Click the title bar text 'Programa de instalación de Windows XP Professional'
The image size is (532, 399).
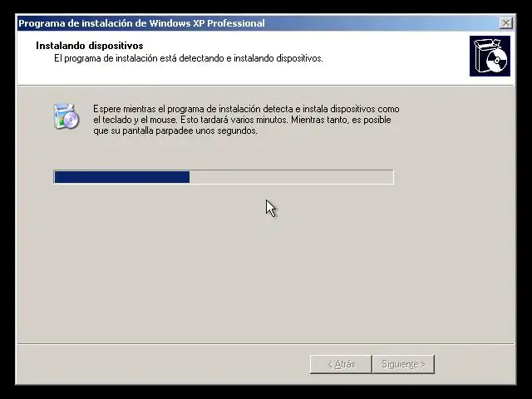click(141, 23)
